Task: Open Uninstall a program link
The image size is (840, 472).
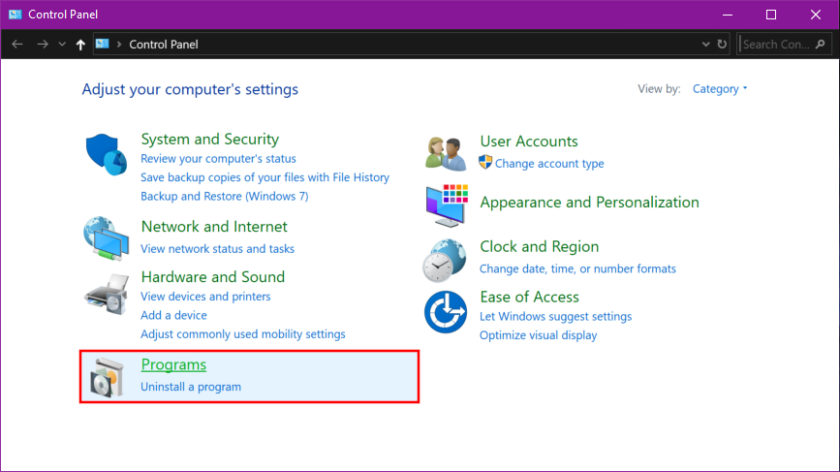Action: click(x=190, y=386)
